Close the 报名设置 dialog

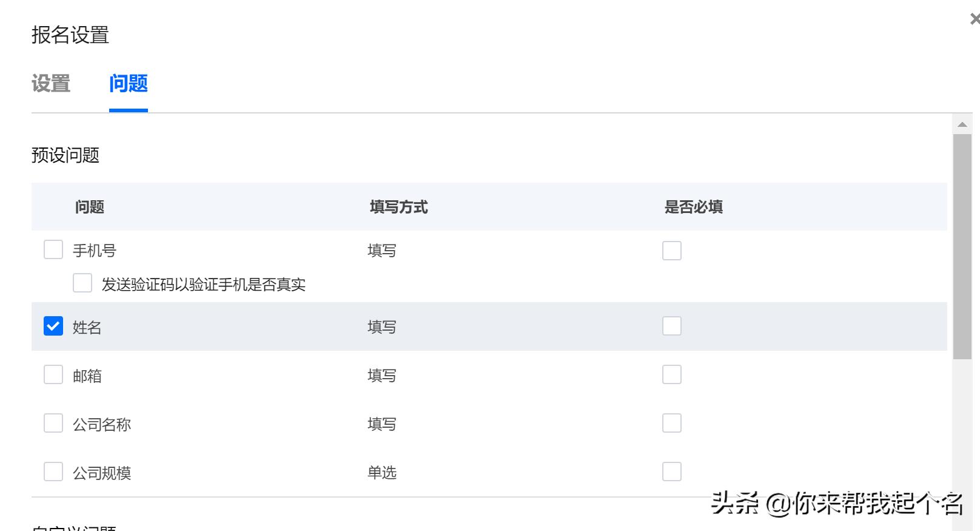point(975,19)
